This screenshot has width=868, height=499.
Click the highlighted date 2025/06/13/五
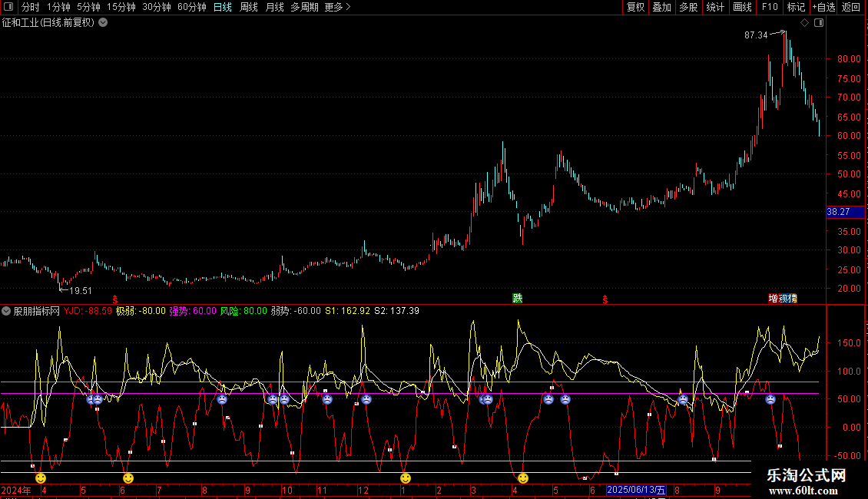pyautogui.click(x=636, y=490)
